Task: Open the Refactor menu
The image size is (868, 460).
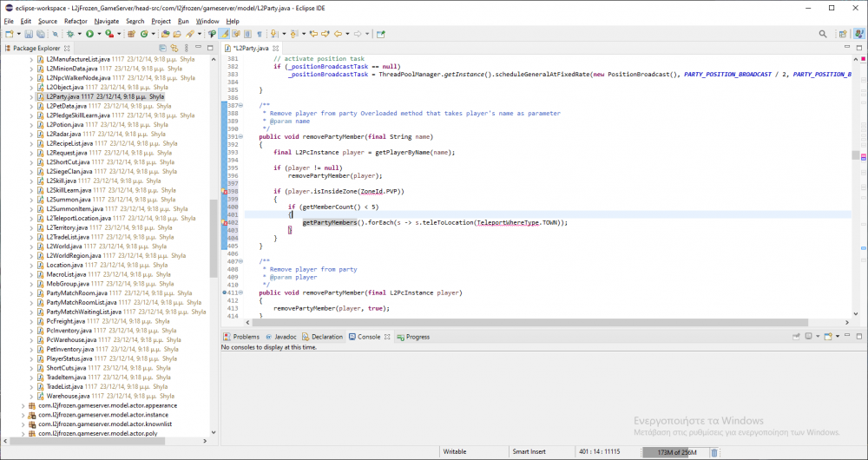Action: coord(76,20)
